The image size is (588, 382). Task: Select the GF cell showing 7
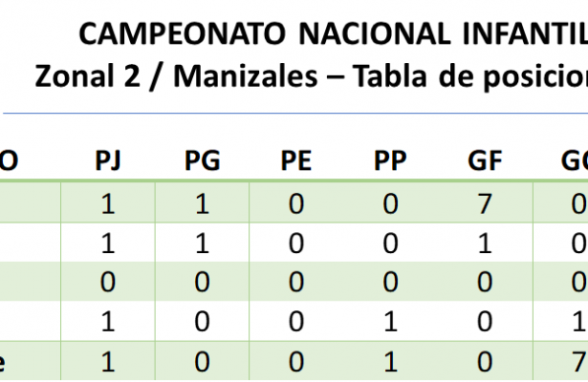point(483,204)
